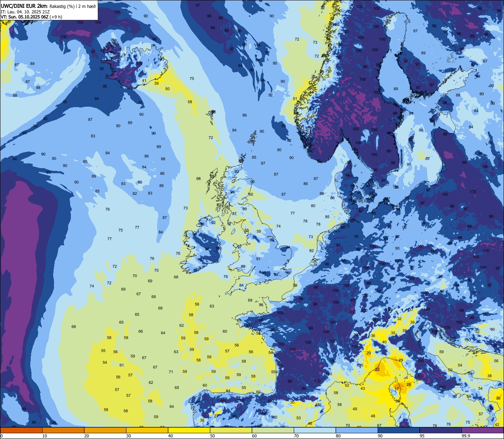Click the map value '17' near Corsica
Screen dimensions: 504x439
397,389
